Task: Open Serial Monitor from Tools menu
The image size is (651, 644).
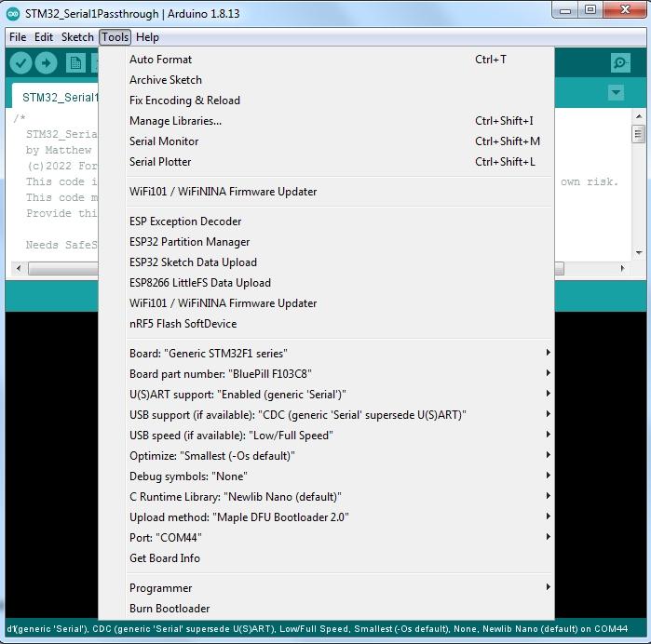Action: click(326, 141)
